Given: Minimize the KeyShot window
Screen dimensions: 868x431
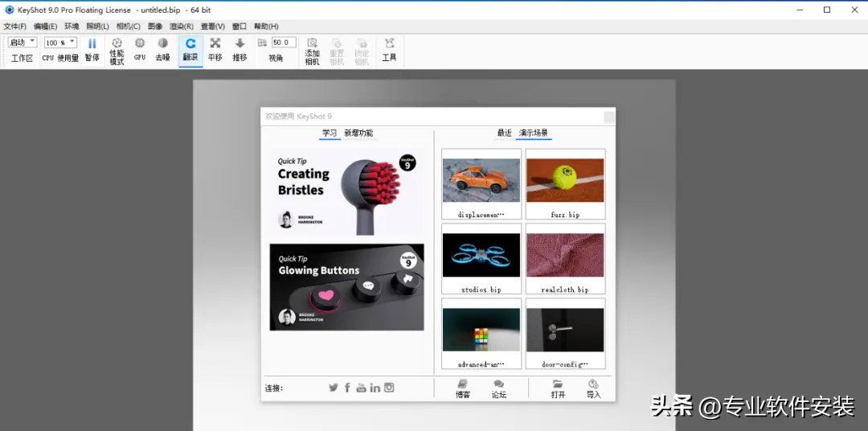Looking at the screenshot, I should (800, 10).
